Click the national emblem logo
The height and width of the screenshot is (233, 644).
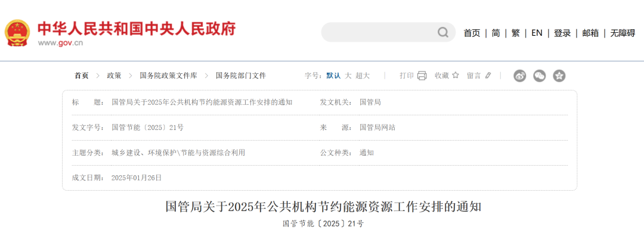coord(17,33)
